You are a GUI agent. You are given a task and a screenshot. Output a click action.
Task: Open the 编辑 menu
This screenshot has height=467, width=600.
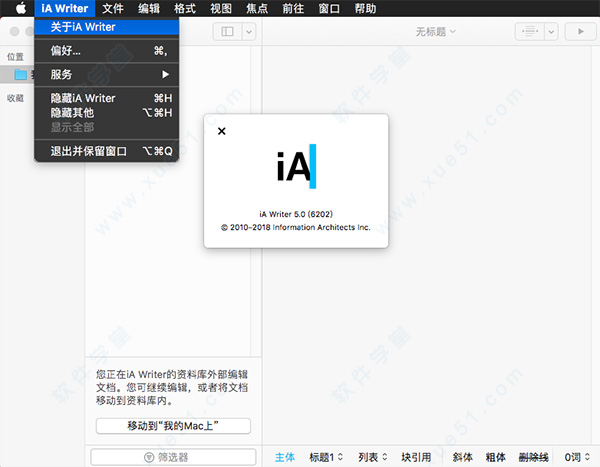click(149, 8)
